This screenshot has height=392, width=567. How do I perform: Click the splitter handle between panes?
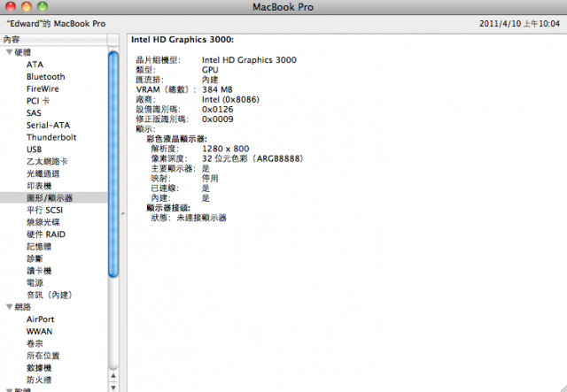[x=123, y=214]
